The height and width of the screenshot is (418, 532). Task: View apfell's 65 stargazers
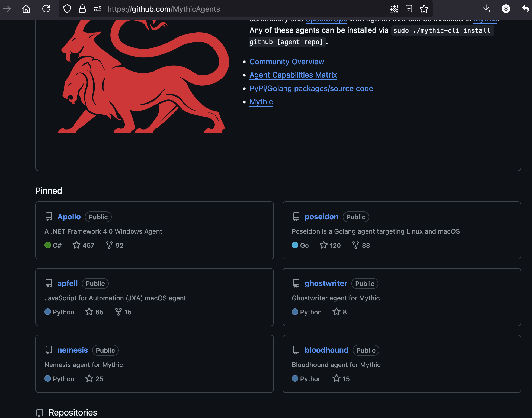point(94,312)
